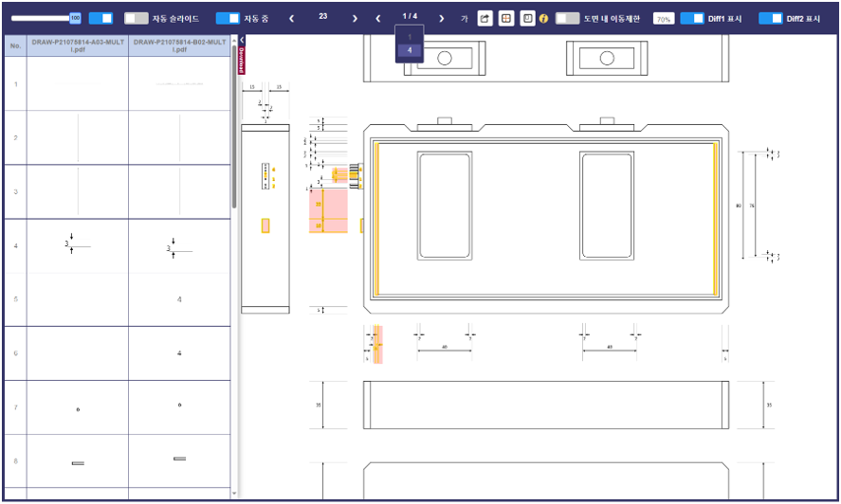
Task: Click the red vertical Download tab
Action: (242, 60)
